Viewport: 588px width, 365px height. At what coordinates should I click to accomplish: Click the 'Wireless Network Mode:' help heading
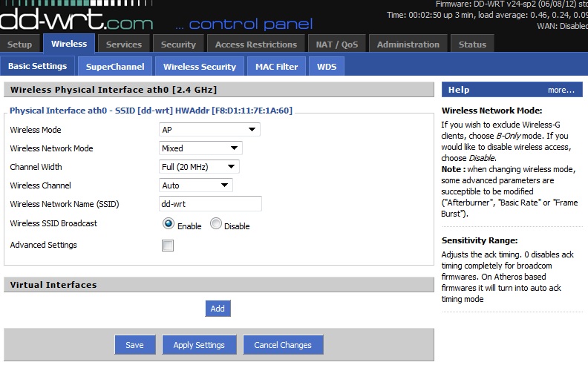point(492,111)
